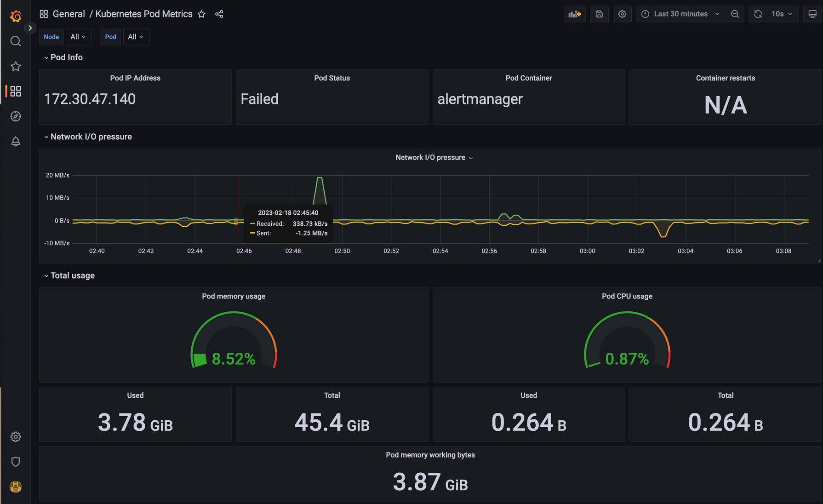Click the Pod memory usage panel title
823x504 pixels.
tap(234, 296)
